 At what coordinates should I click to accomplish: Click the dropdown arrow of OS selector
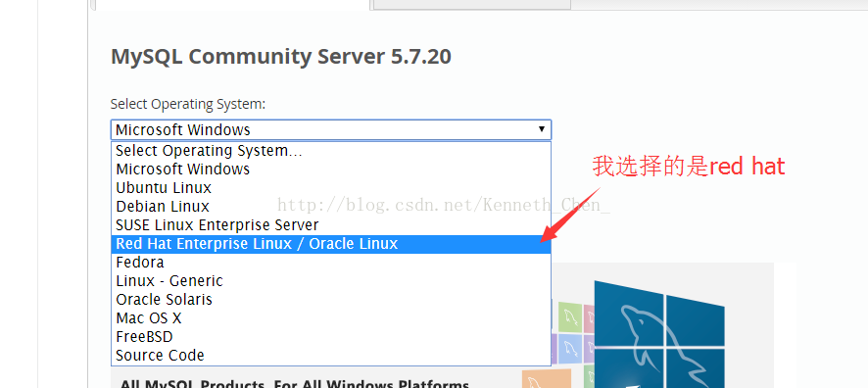pyautogui.click(x=542, y=129)
